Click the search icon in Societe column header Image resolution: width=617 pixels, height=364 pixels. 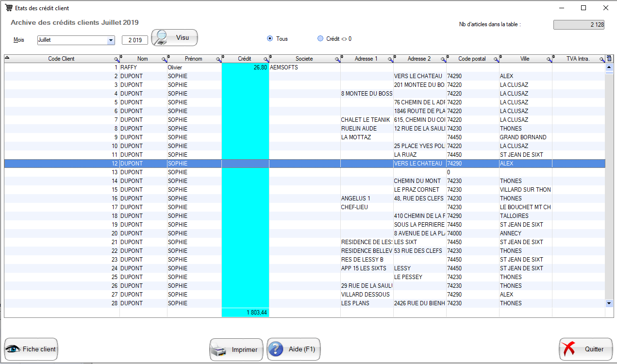[337, 59]
